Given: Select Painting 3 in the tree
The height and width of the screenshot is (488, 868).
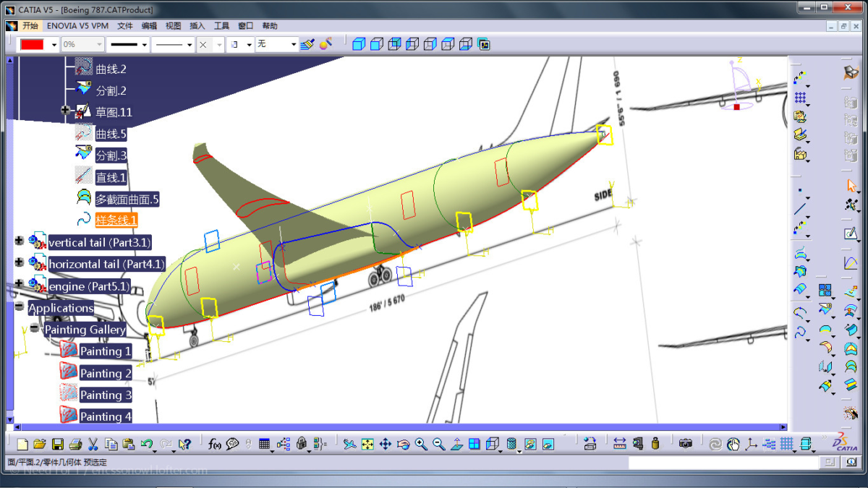Looking at the screenshot, I should click(106, 395).
